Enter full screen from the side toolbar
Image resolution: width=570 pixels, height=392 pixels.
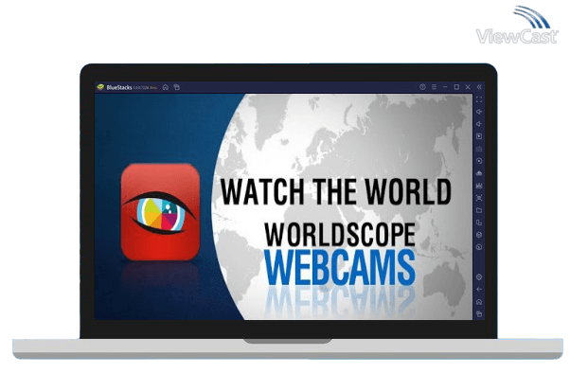point(479,99)
